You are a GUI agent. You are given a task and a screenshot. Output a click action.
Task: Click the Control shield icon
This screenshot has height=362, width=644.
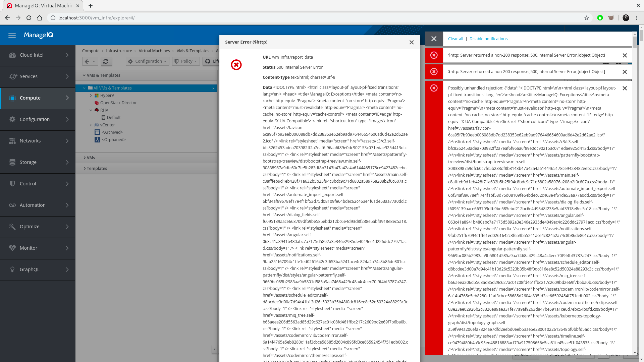click(x=12, y=184)
